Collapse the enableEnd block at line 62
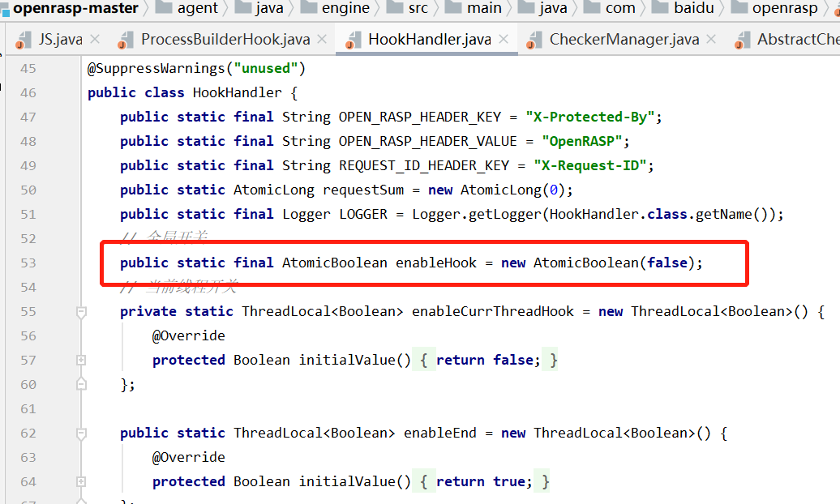 click(x=81, y=434)
